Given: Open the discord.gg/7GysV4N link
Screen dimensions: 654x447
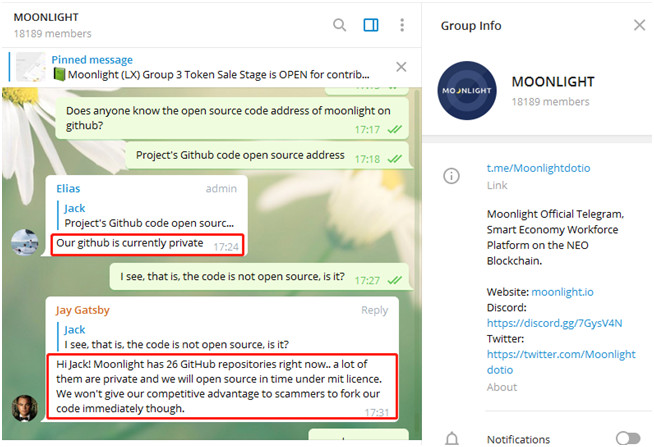Looking at the screenshot, I should pos(554,323).
